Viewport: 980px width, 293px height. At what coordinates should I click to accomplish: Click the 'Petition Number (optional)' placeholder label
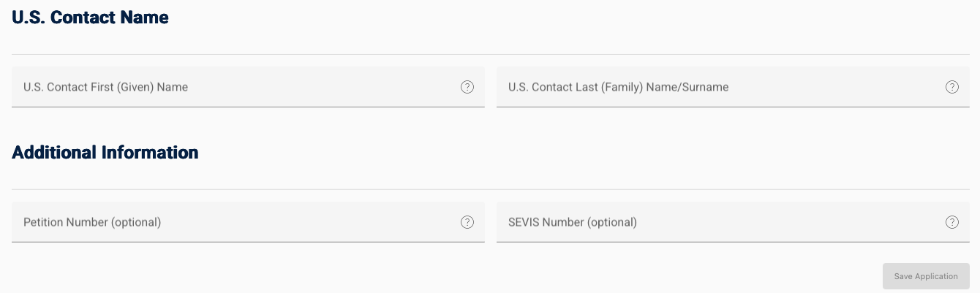(x=92, y=222)
